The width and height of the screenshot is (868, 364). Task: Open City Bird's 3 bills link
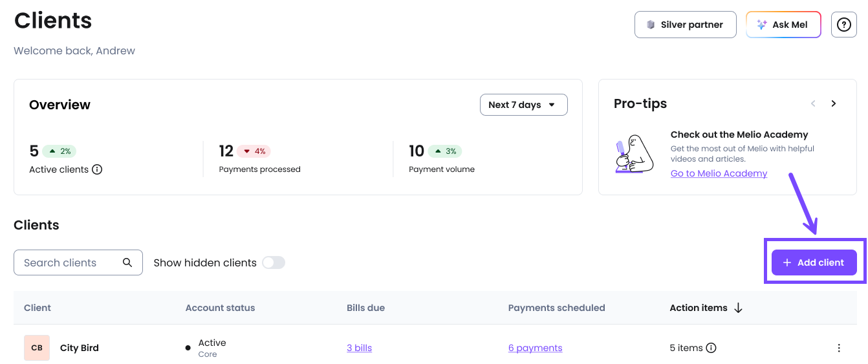click(x=359, y=348)
